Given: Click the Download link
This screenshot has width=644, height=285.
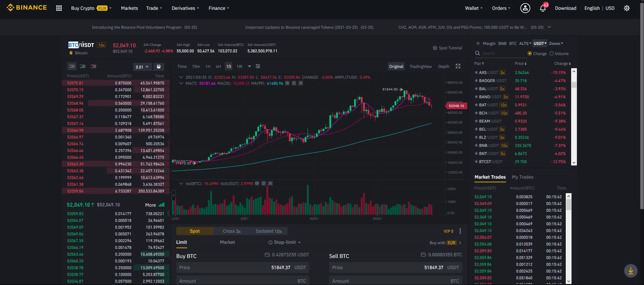Looking at the screenshot, I should point(565,8).
